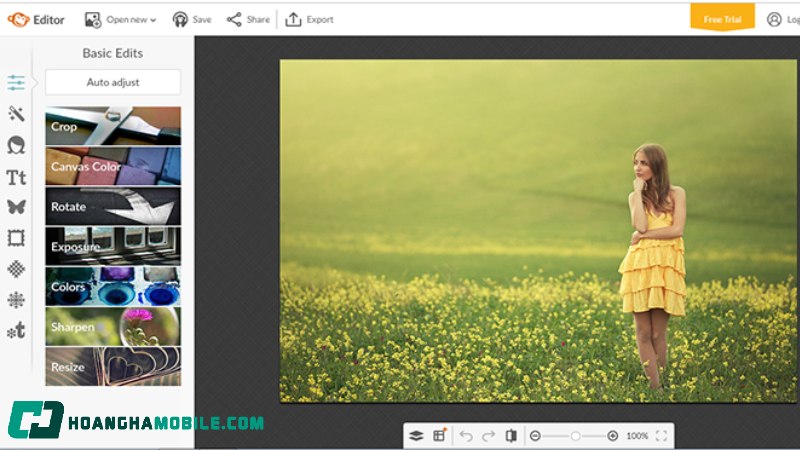Show the compare original view icon
This screenshot has height=450, width=800.
511,436
